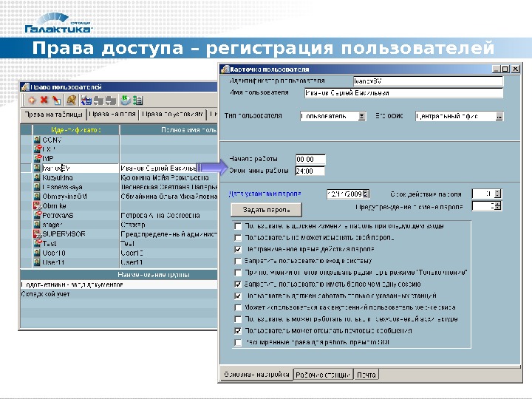This screenshot has height=399, width=532.
Task: Click the pencil edit icon in toolbar
Action: coord(56,100)
